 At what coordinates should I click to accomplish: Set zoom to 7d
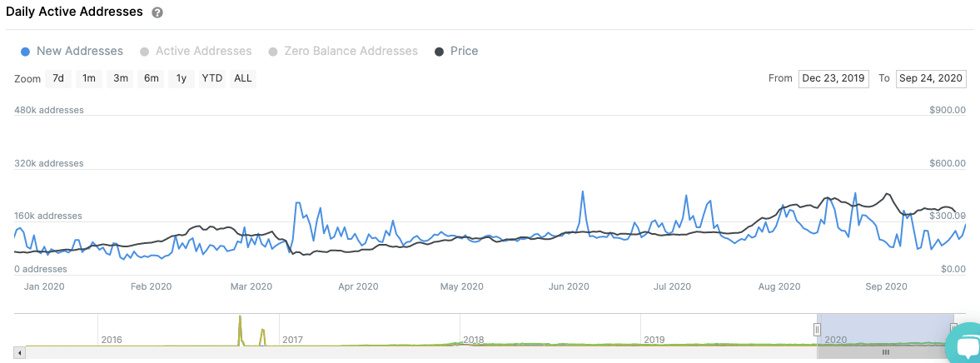[x=58, y=79]
